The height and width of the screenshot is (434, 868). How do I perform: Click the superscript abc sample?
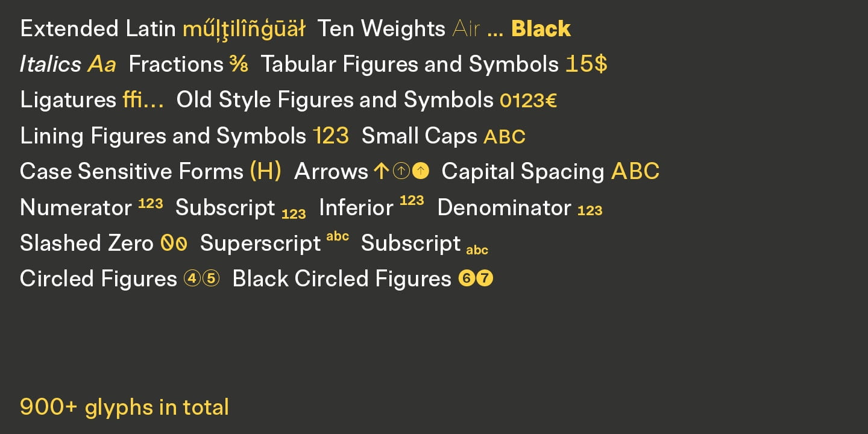[x=338, y=236]
